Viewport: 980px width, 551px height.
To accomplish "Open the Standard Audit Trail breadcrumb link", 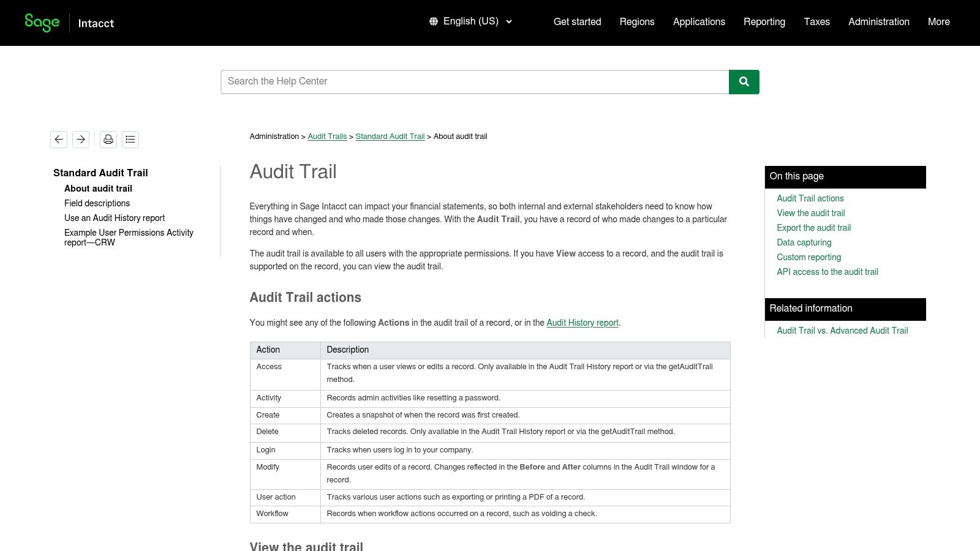I will (390, 137).
